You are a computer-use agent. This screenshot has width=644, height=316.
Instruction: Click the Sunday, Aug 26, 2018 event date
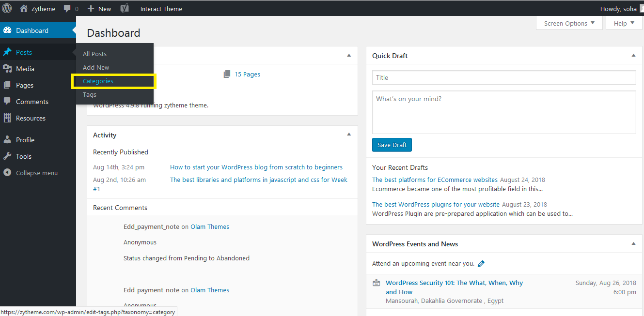tap(606, 283)
